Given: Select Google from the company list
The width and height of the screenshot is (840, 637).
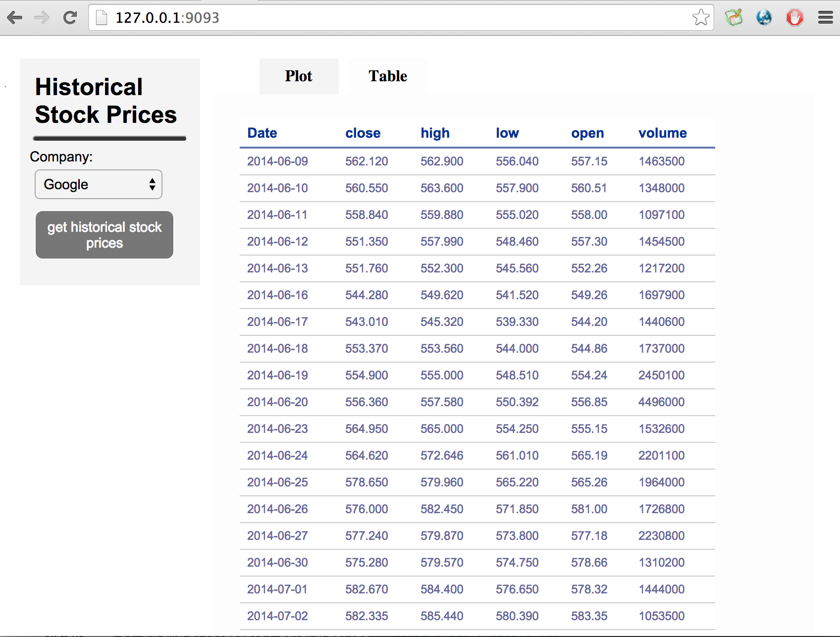Looking at the screenshot, I should tap(66, 184).
